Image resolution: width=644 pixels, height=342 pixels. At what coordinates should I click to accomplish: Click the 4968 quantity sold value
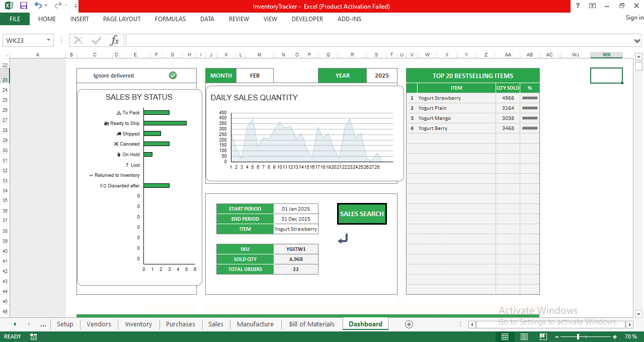[508, 98]
